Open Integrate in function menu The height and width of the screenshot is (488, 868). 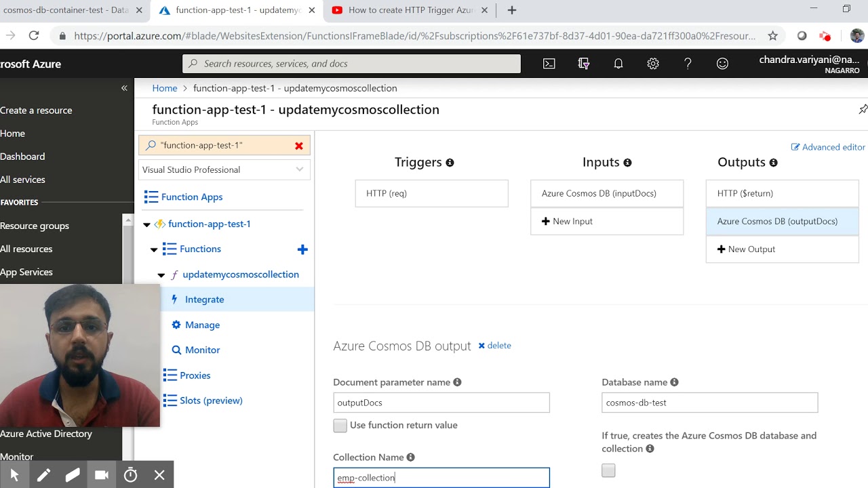204,300
